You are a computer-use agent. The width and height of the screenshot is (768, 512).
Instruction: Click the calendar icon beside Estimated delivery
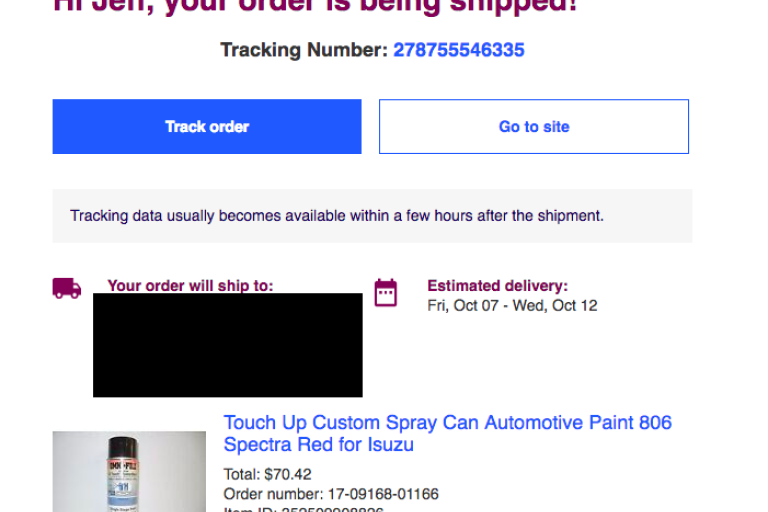pyautogui.click(x=385, y=292)
